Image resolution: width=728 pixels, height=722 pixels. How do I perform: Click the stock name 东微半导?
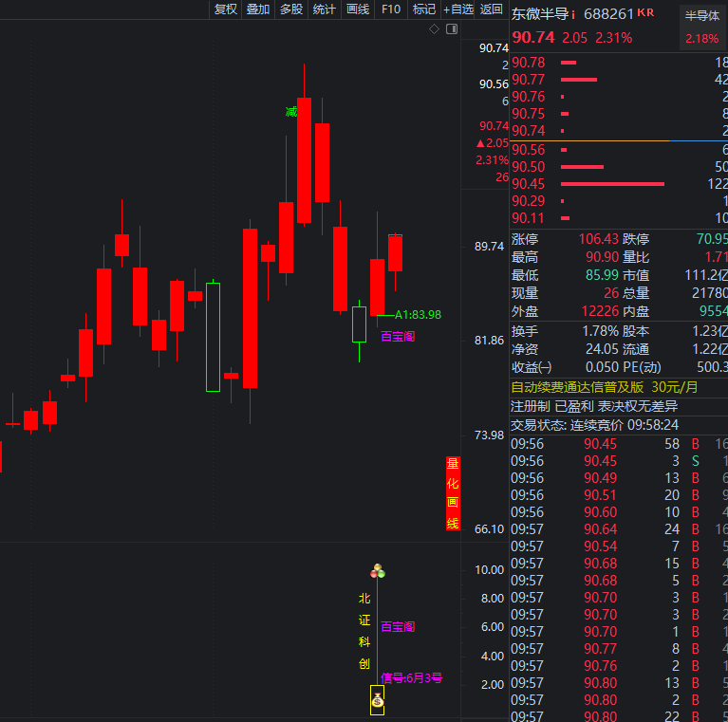tap(540, 14)
